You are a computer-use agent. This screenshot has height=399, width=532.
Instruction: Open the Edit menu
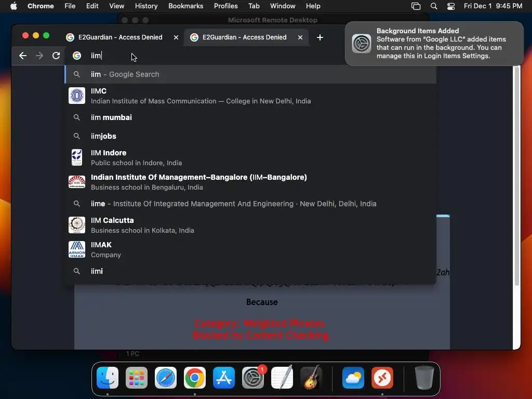click(x=92, y=6)
